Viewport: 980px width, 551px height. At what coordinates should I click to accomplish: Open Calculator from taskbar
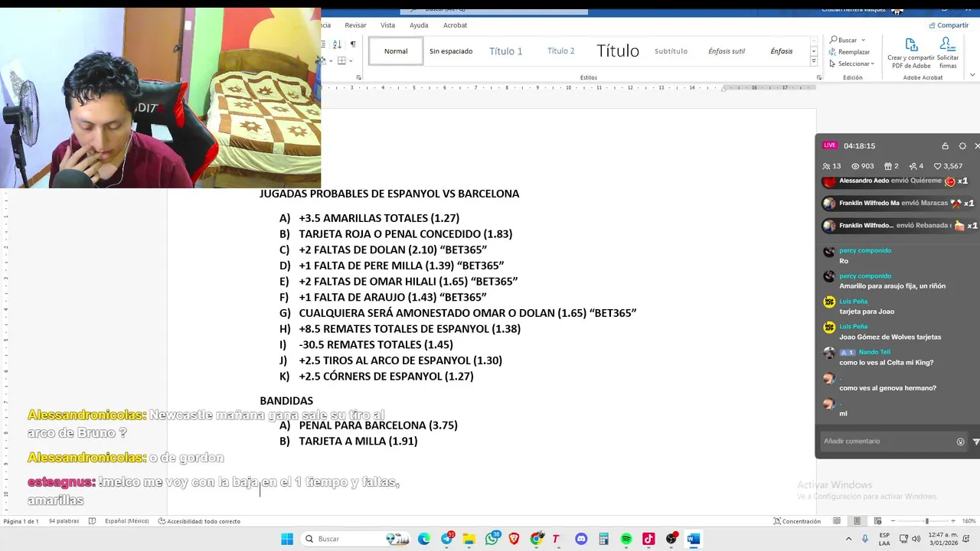click(x=603, y=539)
